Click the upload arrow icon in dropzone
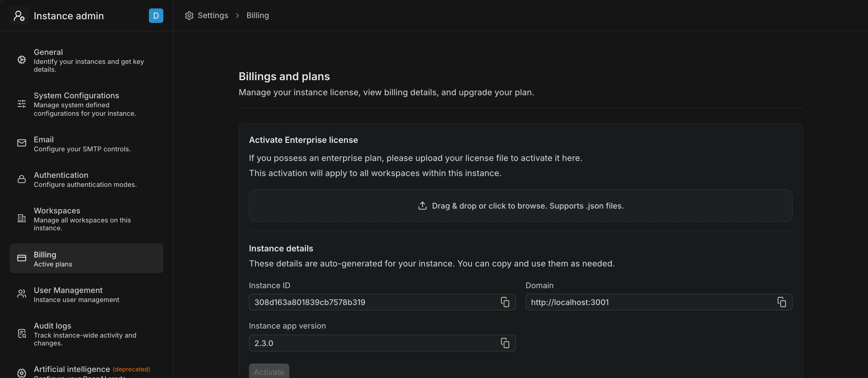868x378 pixels. (x=423, y=206)
